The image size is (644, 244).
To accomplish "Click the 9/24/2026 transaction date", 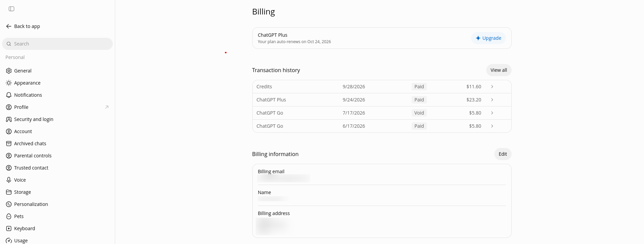I will tap(354, 100).
